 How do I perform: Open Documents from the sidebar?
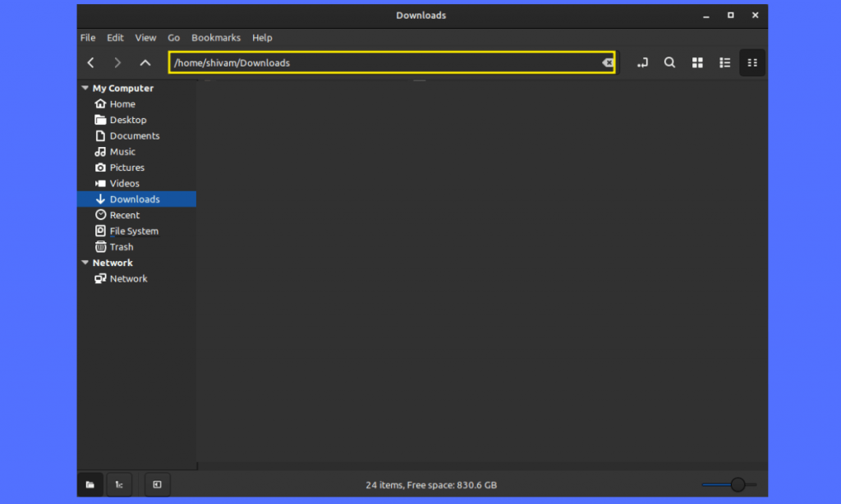pos(134,136)
